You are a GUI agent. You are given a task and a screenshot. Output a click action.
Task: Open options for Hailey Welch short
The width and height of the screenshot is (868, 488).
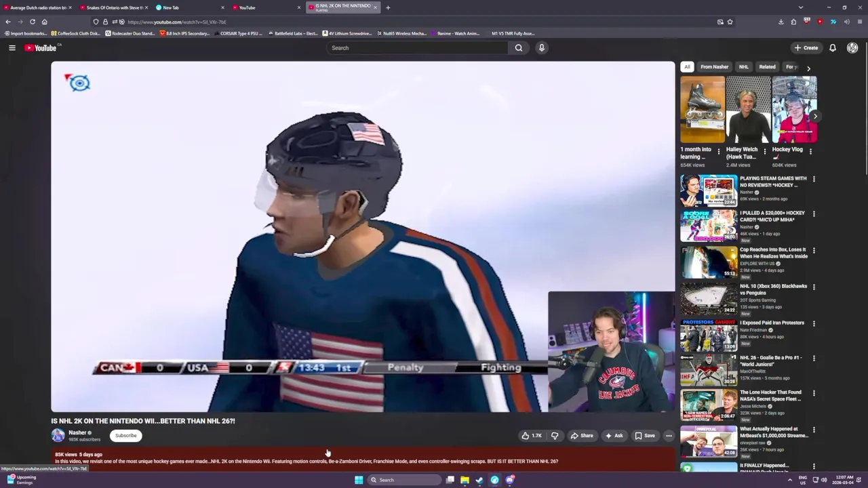[764, 151]
